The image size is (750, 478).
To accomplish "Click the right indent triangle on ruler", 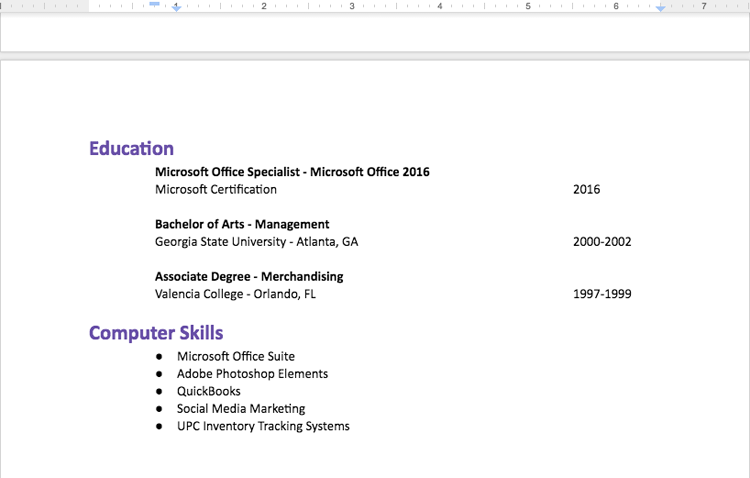I will point(660,9).
